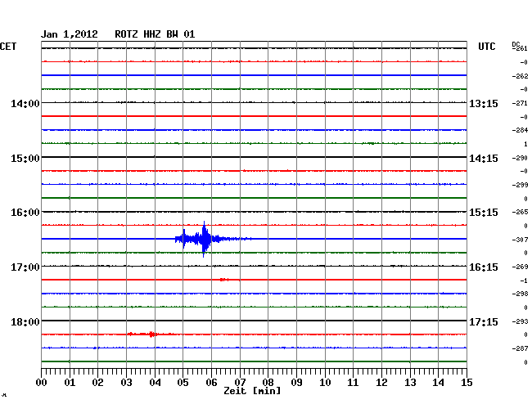This screenshot has width=532, height=404.
Task: Click the 06 minute axis tick label
Action: pyautogui.click(x=211, y=382)
